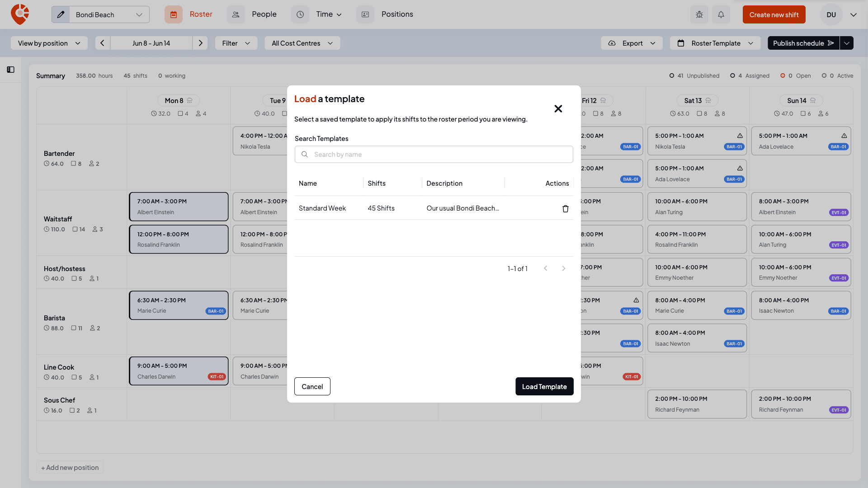Expand the Time menu
Screen dimensions: 868x488
(x=329, y=14)
